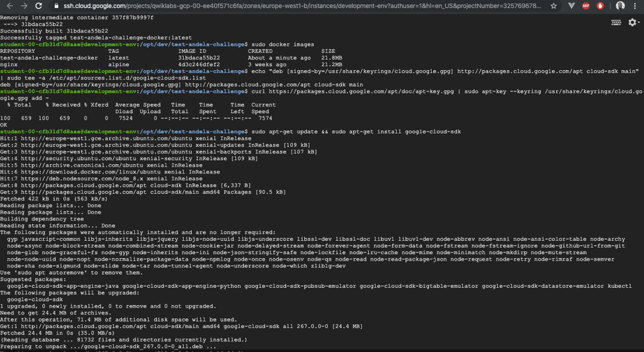Image resolution: width=644 pixels, height=352 pixels.
Task: Click the 'Get:8' cloud-sdk InRelease line
Action: click(126, 185)
